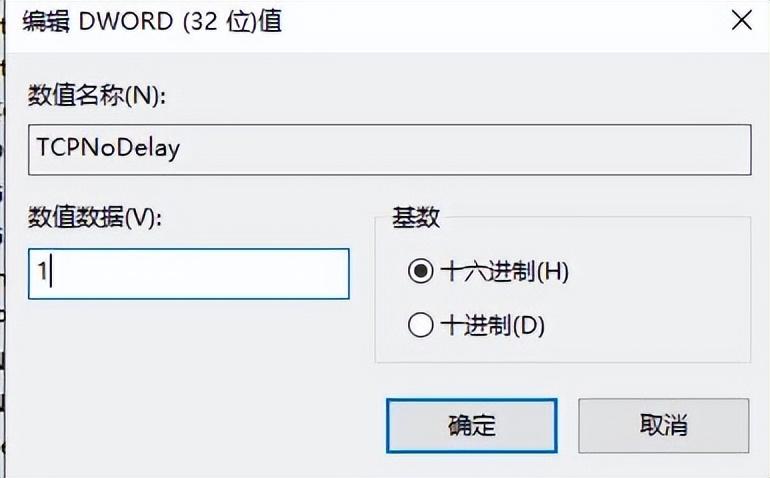Click the 数值名称 value name field

click(388, 149)
